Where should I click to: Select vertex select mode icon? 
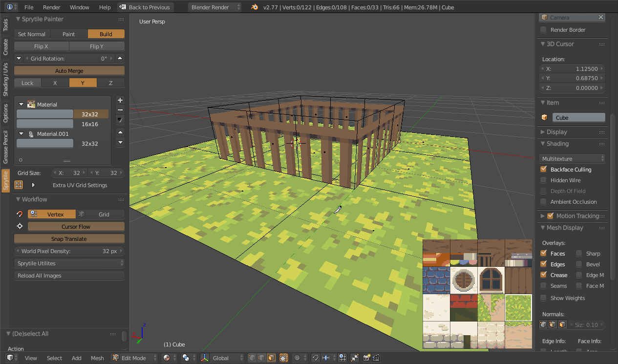pos(252,358)
